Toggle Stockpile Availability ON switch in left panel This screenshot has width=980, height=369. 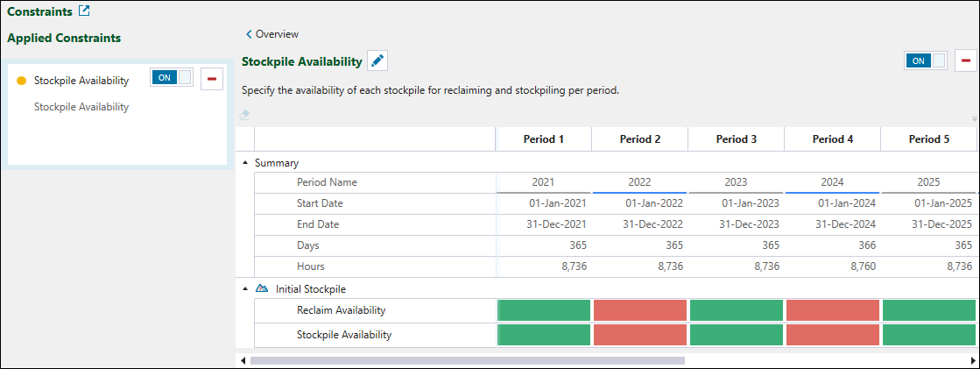pos(172,77)
